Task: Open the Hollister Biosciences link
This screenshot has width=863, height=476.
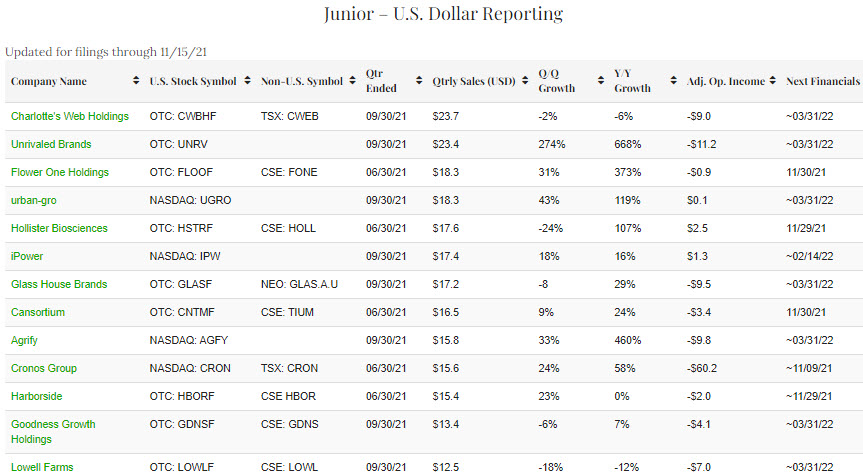Action: point(59,228)
